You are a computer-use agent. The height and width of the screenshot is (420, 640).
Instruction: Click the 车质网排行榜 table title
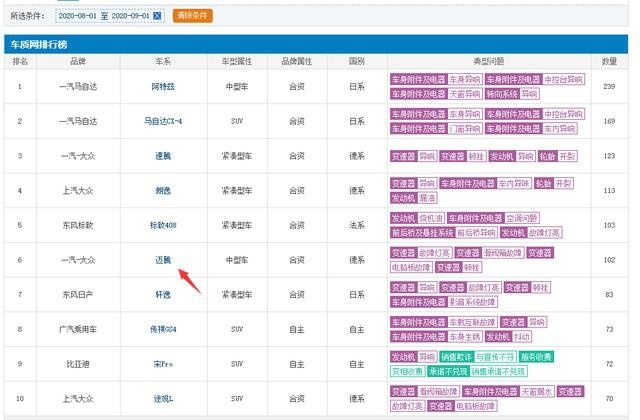pyautogui.click(x=39, y=44)
